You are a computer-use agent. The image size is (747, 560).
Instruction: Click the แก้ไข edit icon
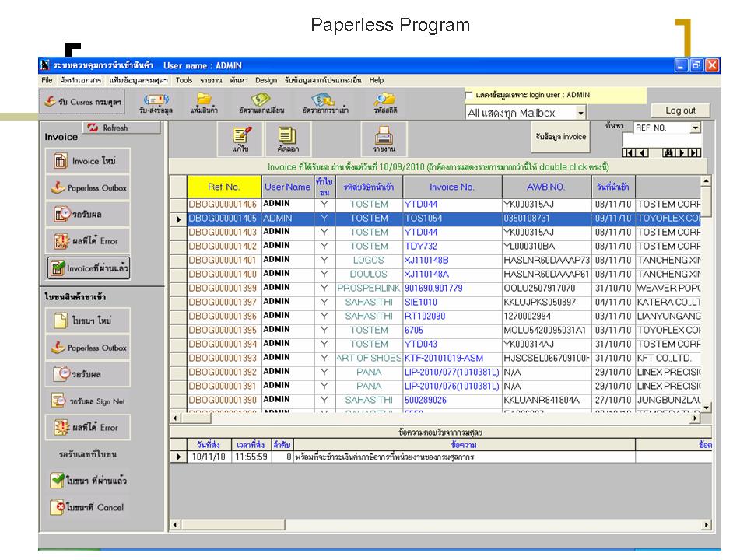coord(240,138)
